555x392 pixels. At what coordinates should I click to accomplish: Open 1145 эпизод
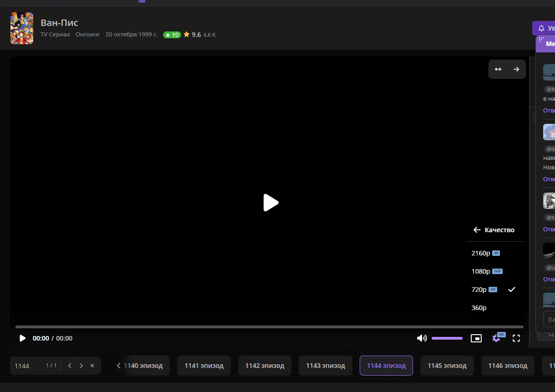pos(447,366)
